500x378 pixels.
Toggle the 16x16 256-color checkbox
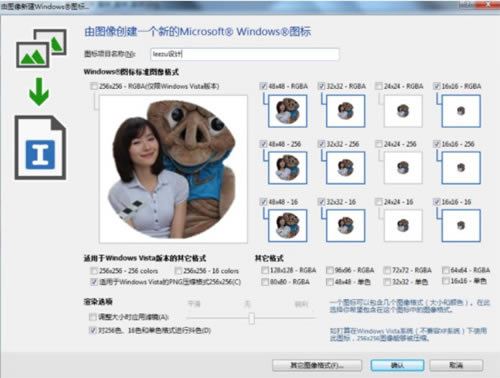pos(437,144)
